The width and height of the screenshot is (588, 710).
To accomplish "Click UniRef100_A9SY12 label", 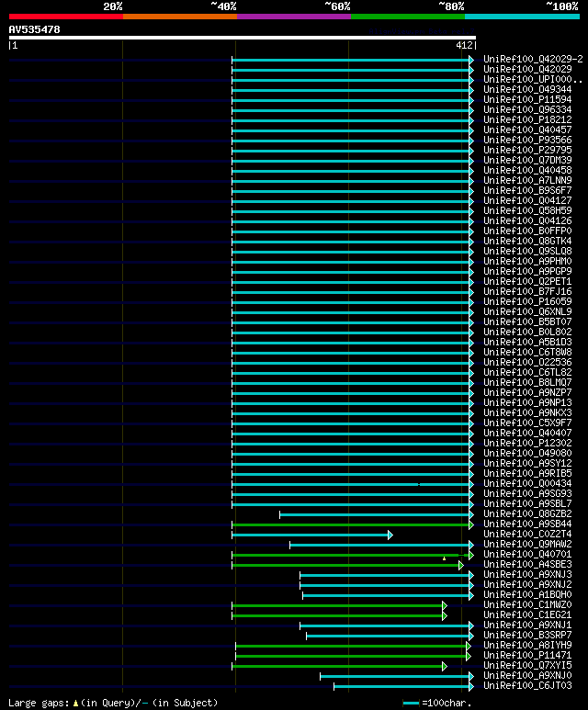I will pos(527,463).
